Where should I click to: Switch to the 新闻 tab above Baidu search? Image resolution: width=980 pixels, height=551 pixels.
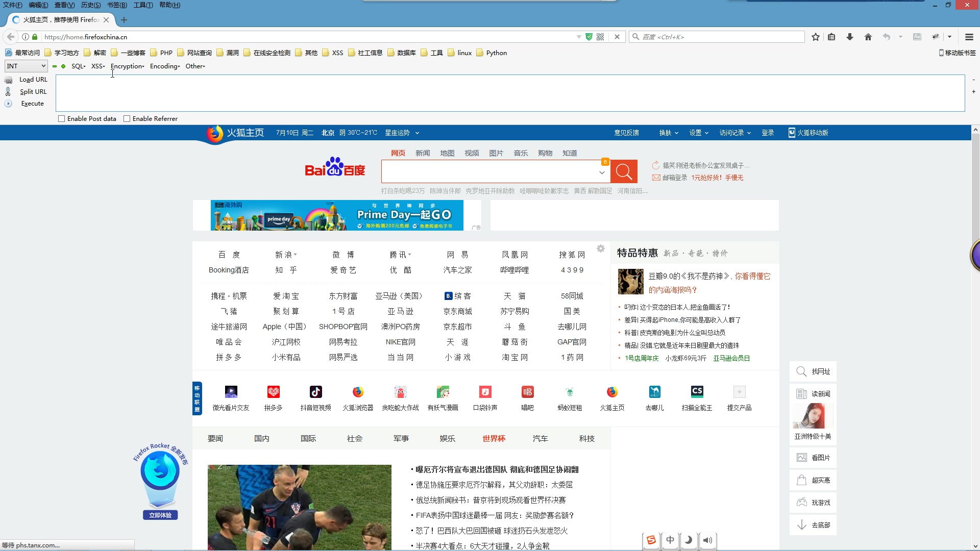(x=423, y=153)
